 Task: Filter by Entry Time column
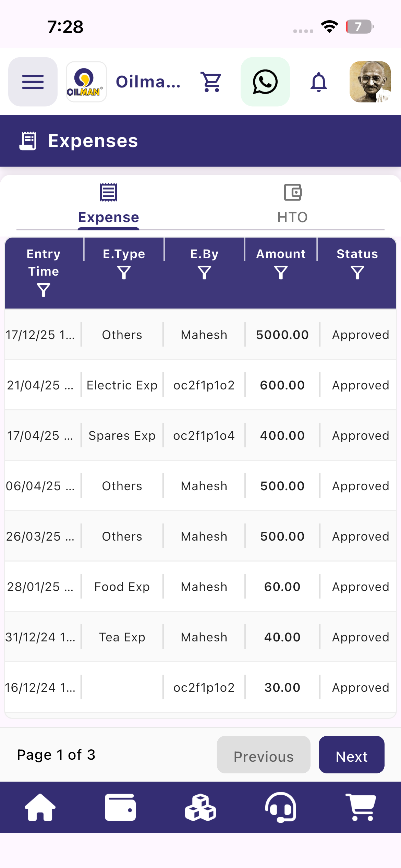coord(44,290)
